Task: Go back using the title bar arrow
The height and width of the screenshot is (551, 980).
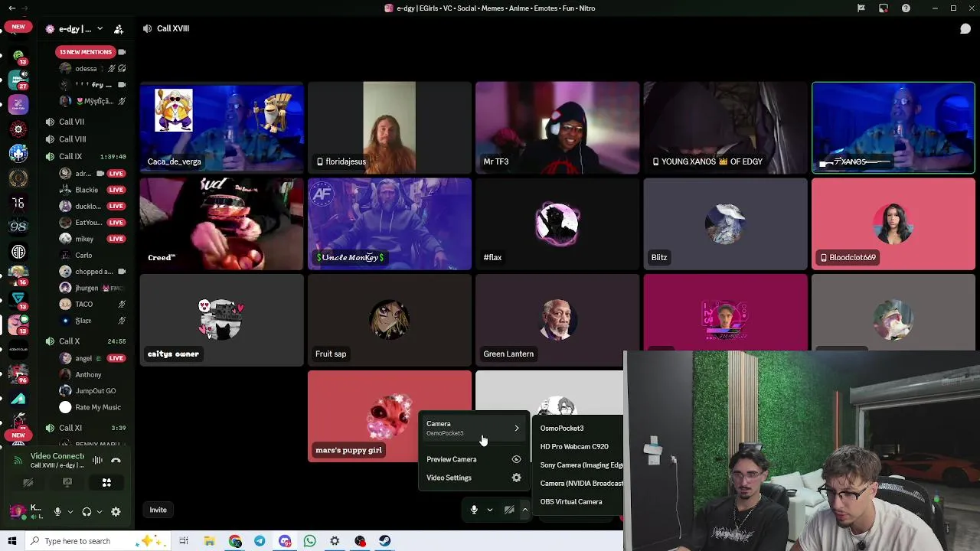Action: (x=11, y=8)
